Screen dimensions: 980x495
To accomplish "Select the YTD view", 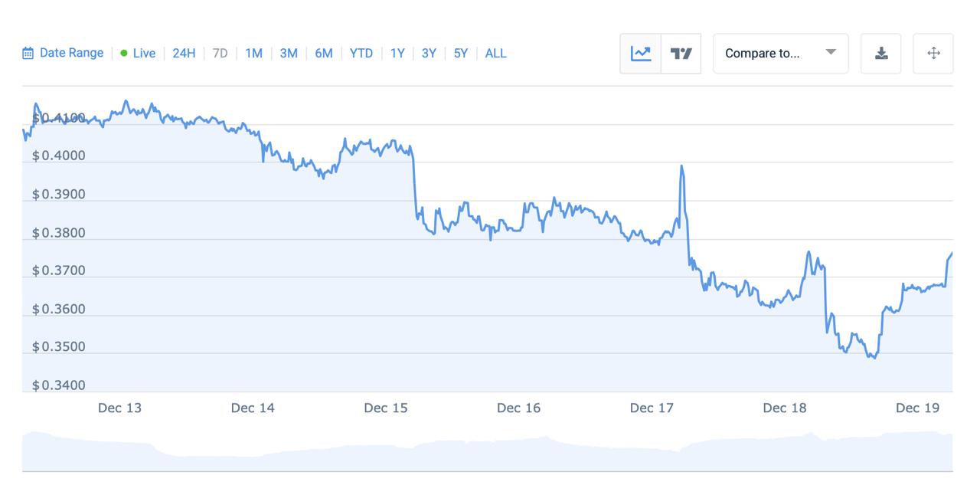I will click(x=361, y=53).
